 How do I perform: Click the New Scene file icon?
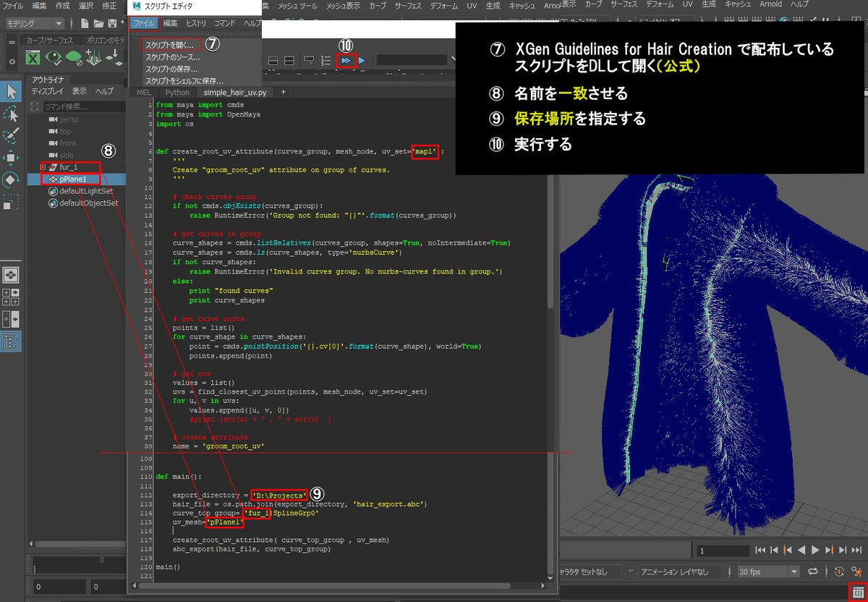tap(85, 23)
